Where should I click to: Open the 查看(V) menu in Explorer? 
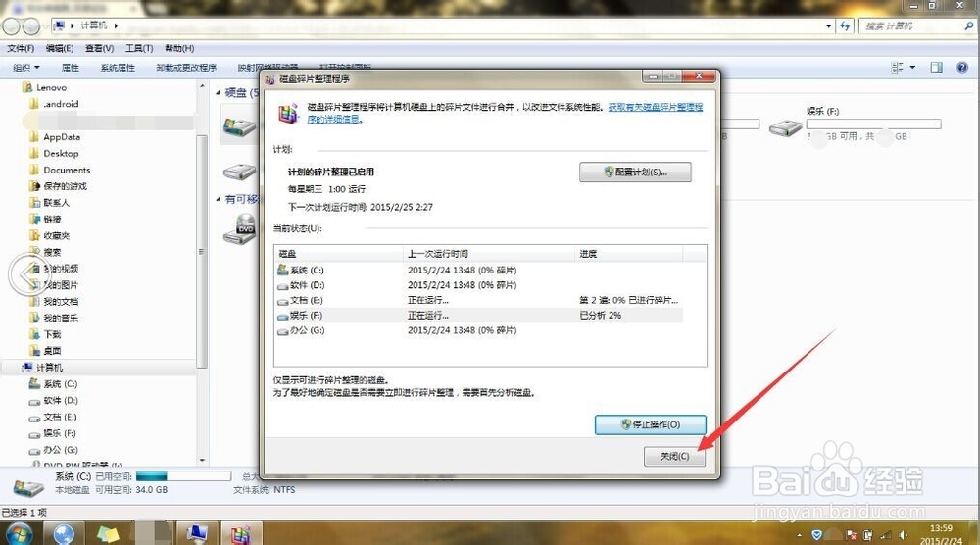[x=99, y=48]
